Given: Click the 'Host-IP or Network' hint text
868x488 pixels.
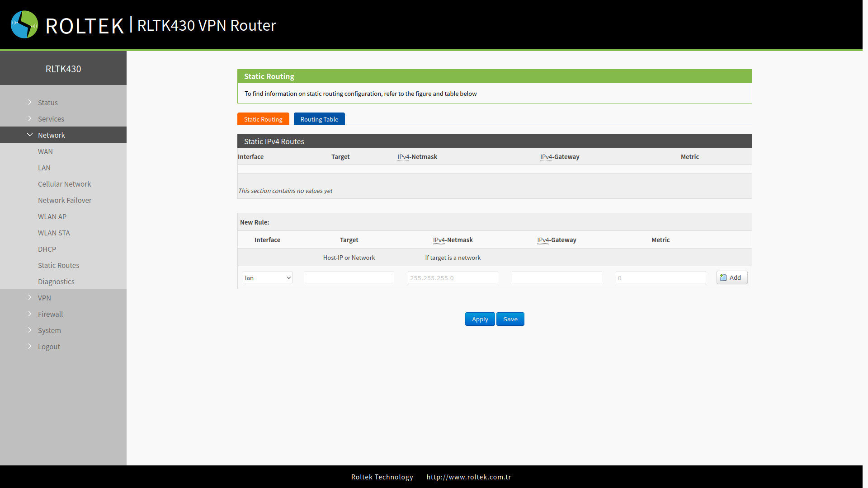Looking at the screenshot, I should [x=349, y=258].
